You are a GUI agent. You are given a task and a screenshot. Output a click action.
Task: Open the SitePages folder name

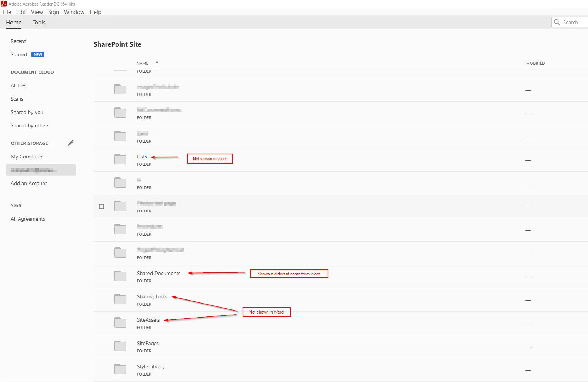click(x=148, y=343)
